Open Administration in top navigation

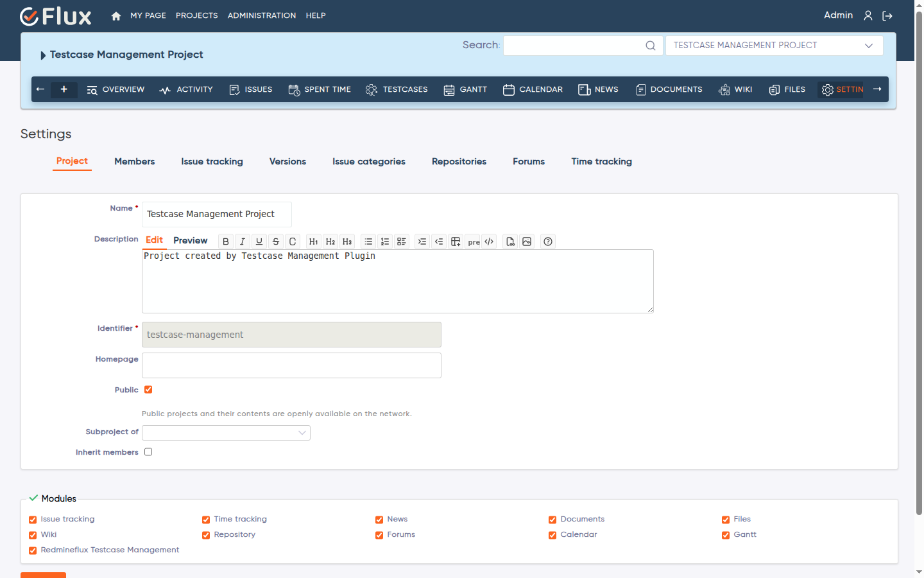click(262, 15)
